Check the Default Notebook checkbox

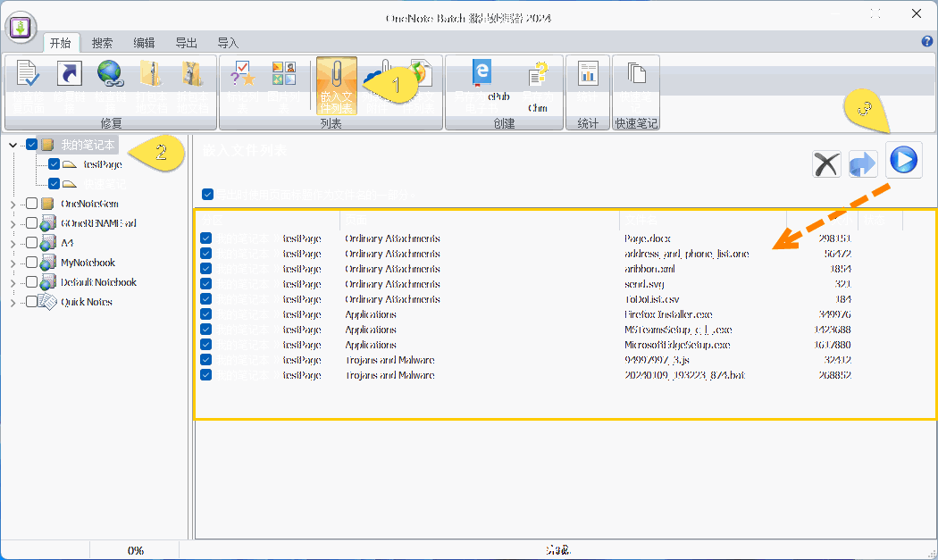(31, 282)
